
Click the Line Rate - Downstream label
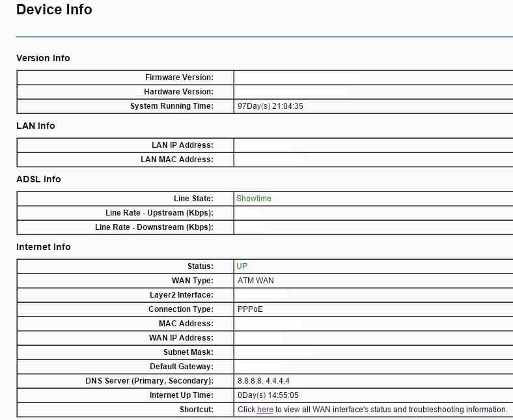154,227
